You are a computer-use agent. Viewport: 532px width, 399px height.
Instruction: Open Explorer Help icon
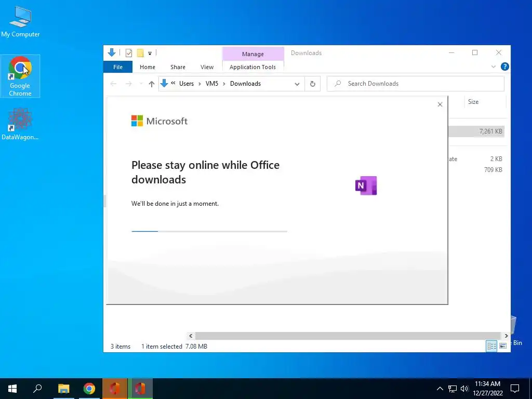click(x=504, y=66)
